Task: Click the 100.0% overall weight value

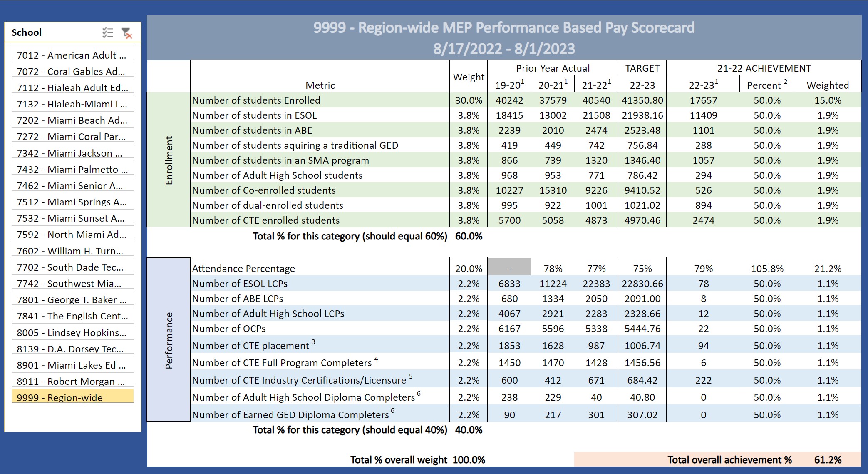Action: (x=469, y=460)
